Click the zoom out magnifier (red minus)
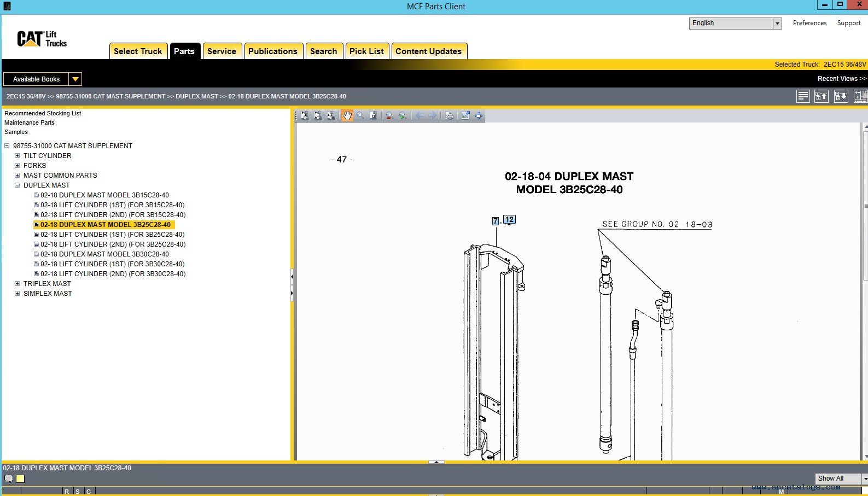The height and width of the screenshot is (496, 868). tap(389, 115)
